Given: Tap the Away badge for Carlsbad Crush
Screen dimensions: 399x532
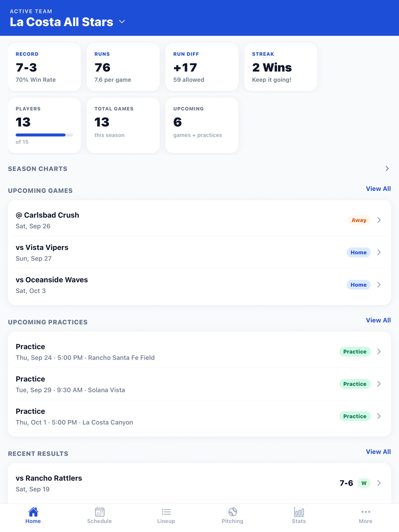Looking at the screenshot, I should (359, 220).
